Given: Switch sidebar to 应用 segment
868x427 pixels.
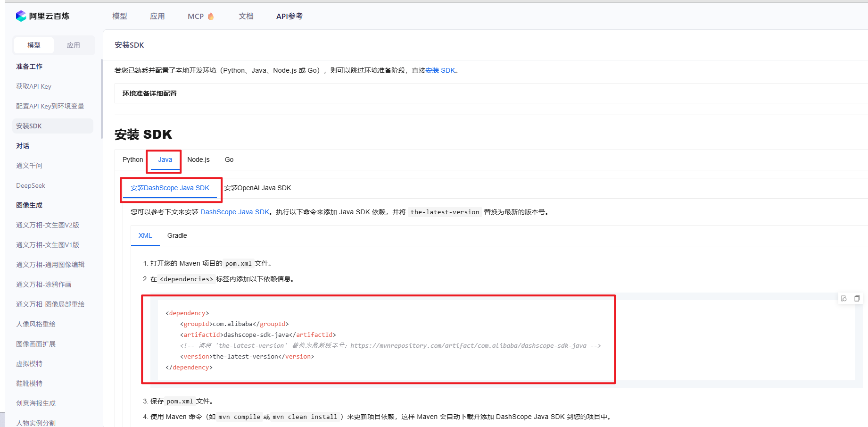Looking at the screenshot, I should [74, 45].
